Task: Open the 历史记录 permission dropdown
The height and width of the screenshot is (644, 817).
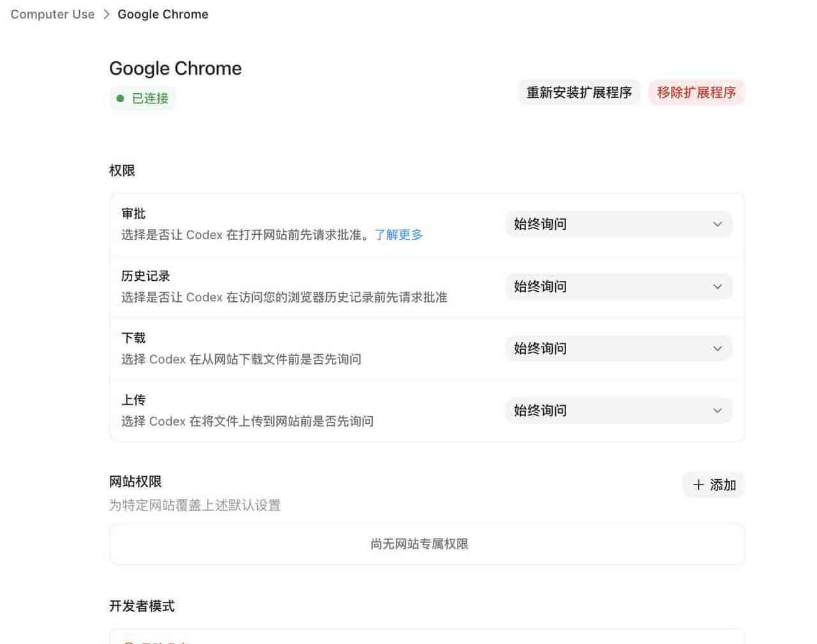Action: [x=618, y=287]
